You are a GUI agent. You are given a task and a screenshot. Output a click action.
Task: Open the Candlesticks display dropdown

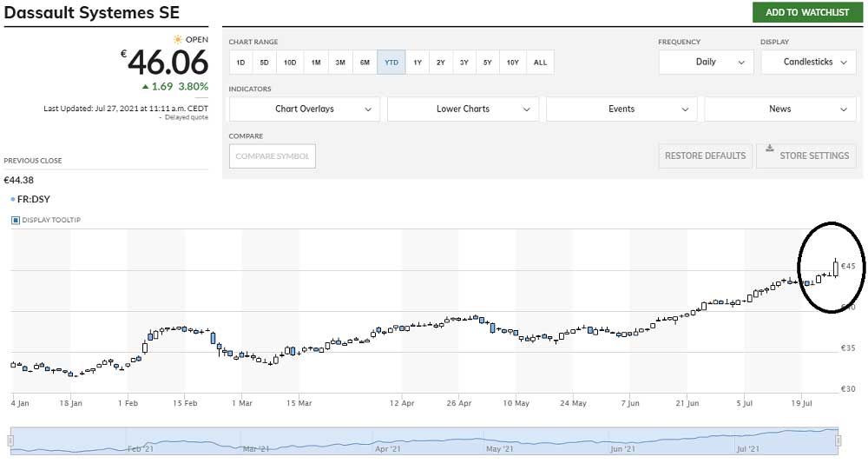click(808, 62)
